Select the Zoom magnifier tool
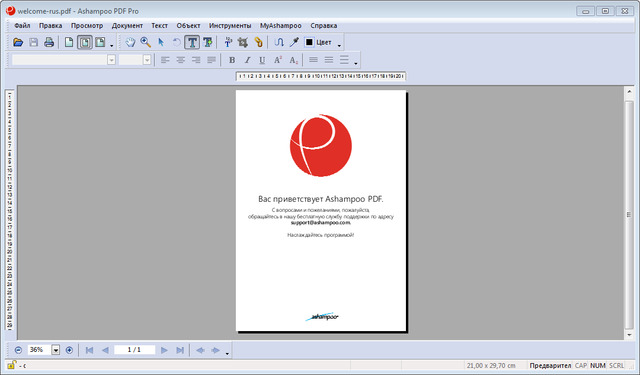 coord(146,42)
